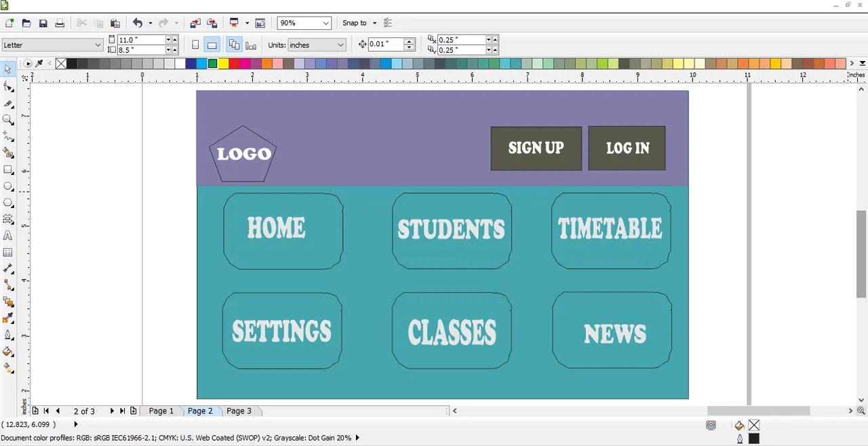Click the vertical scrollbar thumb
The width and height of the screenshot is (868, 446).
pos(861,254)
